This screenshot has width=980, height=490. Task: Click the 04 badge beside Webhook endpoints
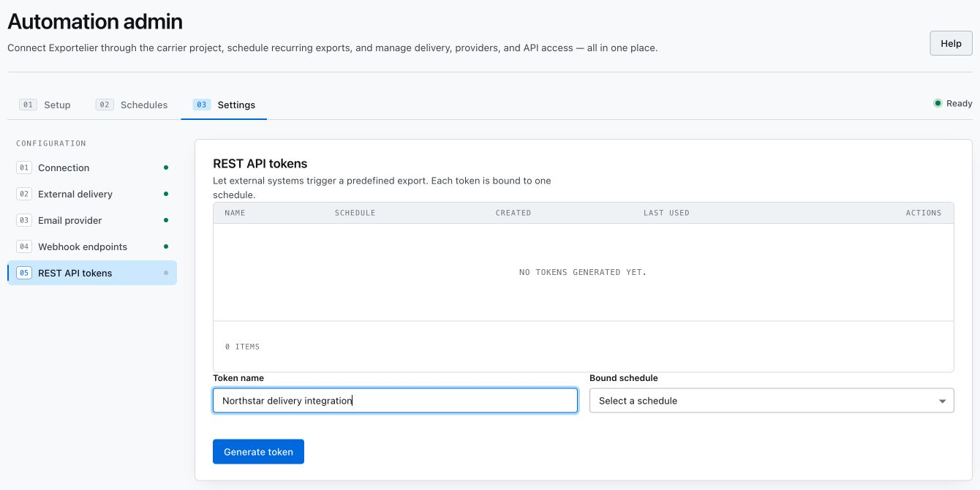24,246
